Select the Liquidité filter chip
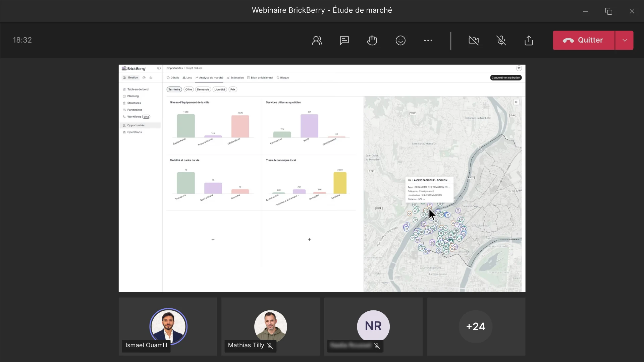 pos(220,89)
